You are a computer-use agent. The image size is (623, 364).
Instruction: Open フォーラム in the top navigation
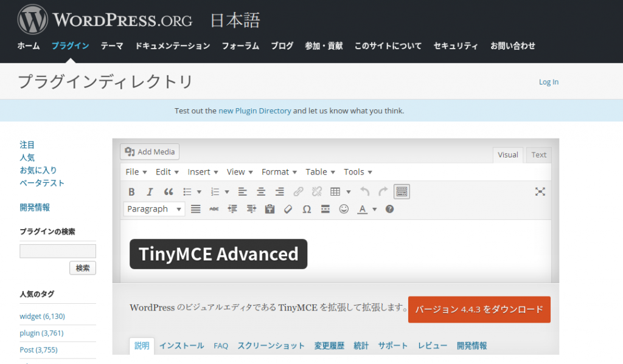pyautogui.click(x=240, y=46)
